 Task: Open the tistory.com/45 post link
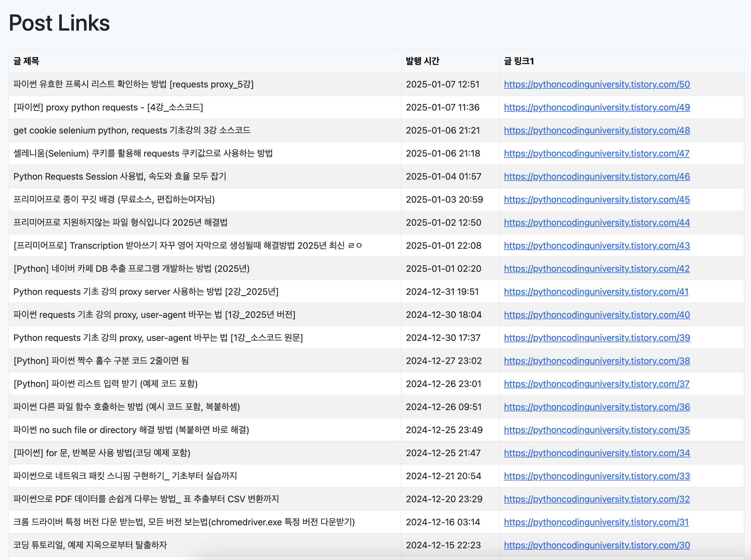(x=596, y=199)
